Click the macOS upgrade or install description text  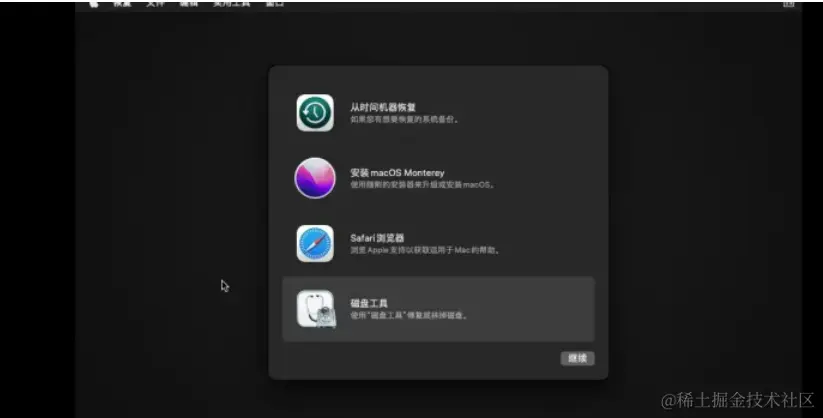click(x=422, y=185)
